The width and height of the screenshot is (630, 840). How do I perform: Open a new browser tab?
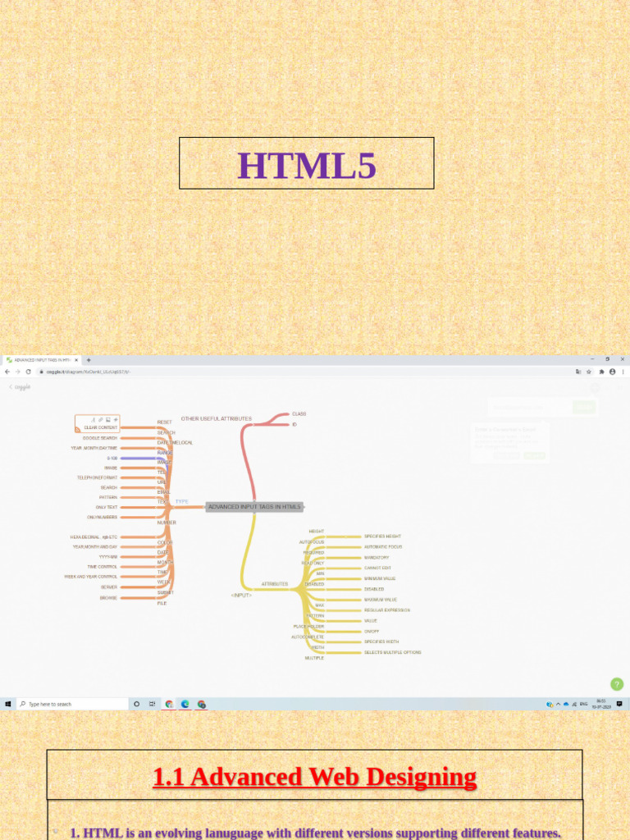coord(89,360)
